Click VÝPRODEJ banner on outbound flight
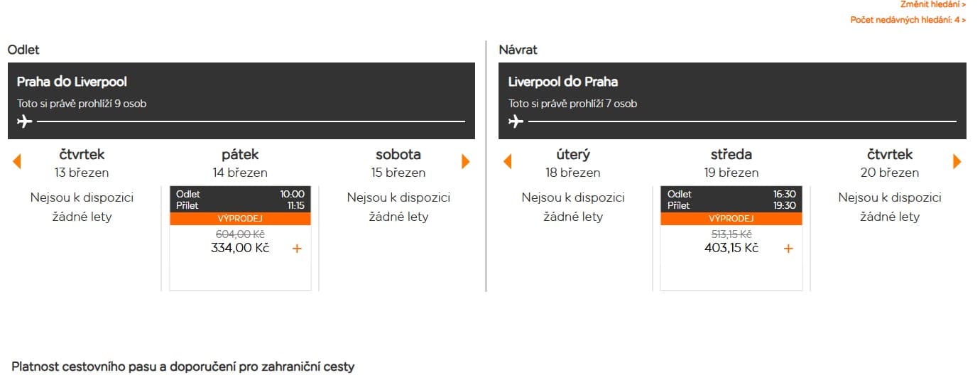 (240, 219)
